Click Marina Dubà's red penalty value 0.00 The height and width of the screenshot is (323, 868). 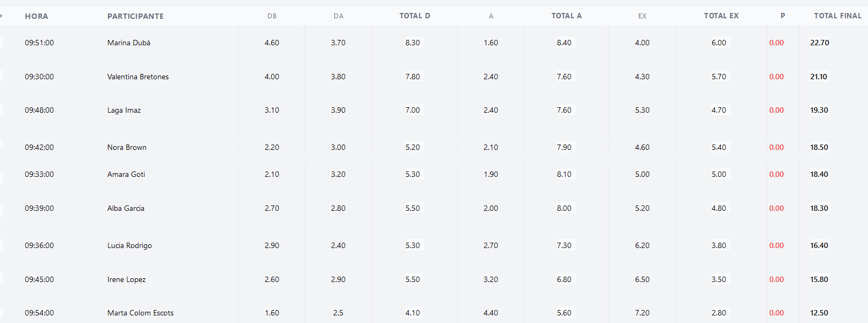click(x=776, y=43)
